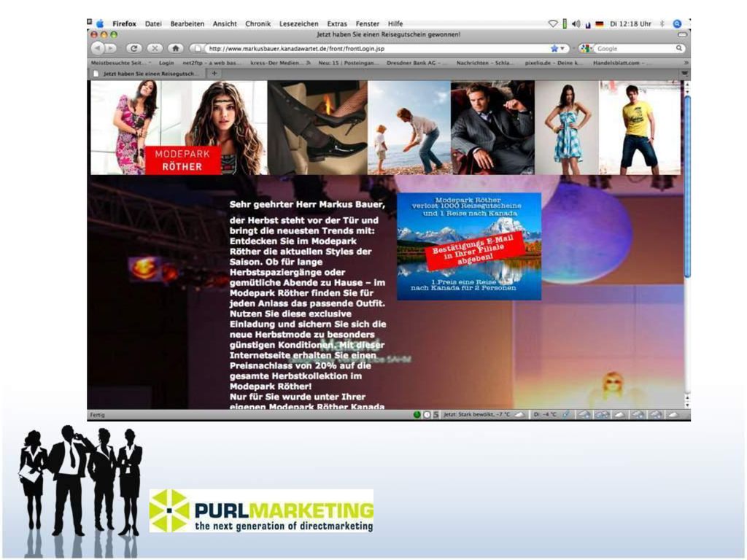Toggle the toolbar with the window pill button

(682, 35)
